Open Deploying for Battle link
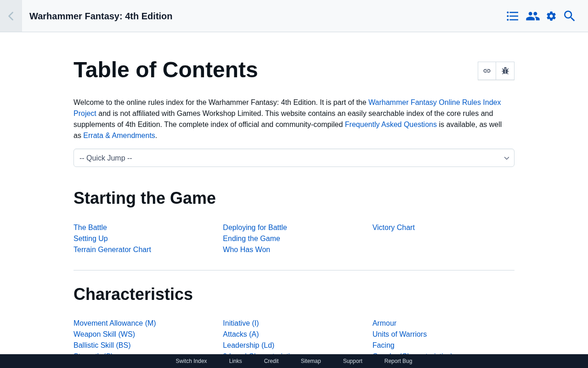 tap(255, 228)
